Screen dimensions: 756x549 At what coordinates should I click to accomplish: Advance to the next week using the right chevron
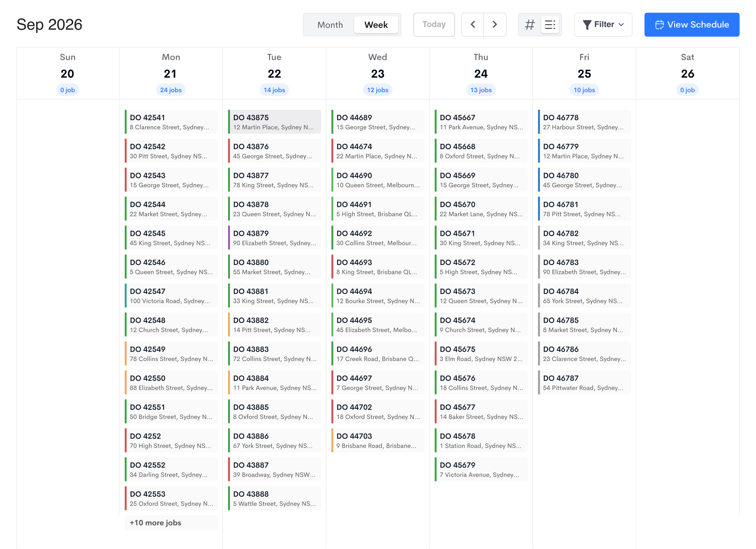point(495,24)
